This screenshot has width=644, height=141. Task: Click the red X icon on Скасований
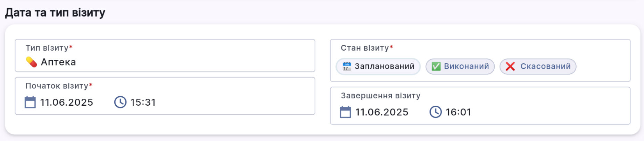point(510,67)
